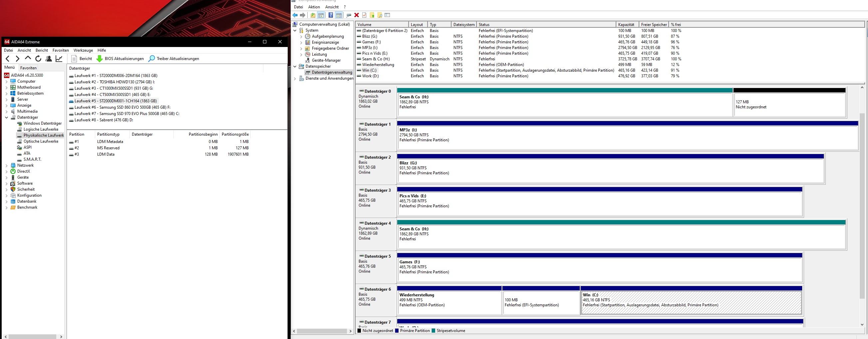The image size is (868, 339).
Task: Select Optische Laufwerke tree item
Action: [x=41, y=141]
